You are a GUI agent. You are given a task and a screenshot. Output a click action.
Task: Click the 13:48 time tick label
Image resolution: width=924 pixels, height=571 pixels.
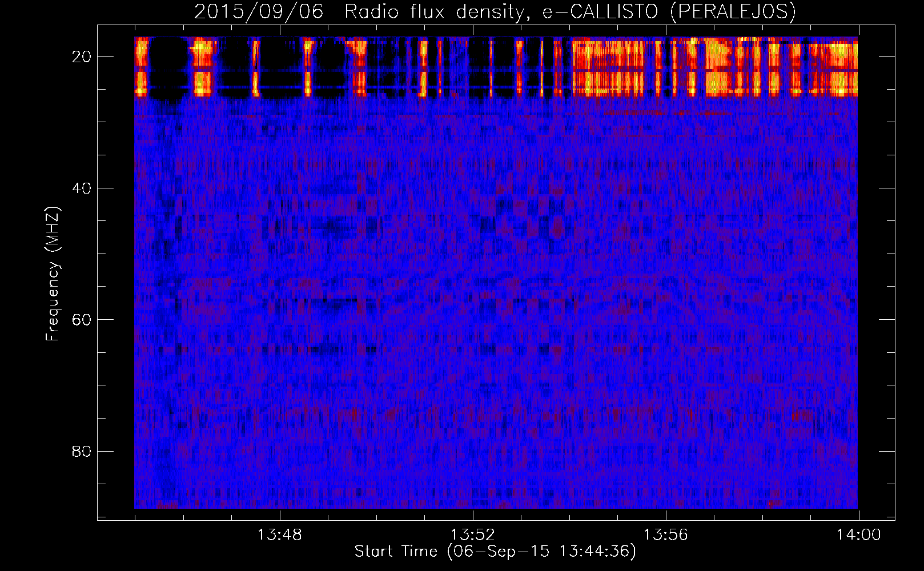tap(280, 535)
